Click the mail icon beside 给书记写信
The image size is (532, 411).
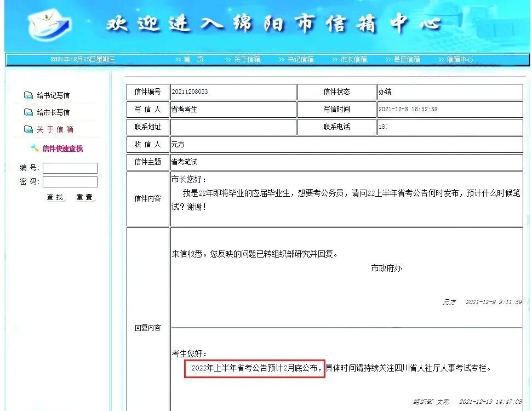click(28, 95)
